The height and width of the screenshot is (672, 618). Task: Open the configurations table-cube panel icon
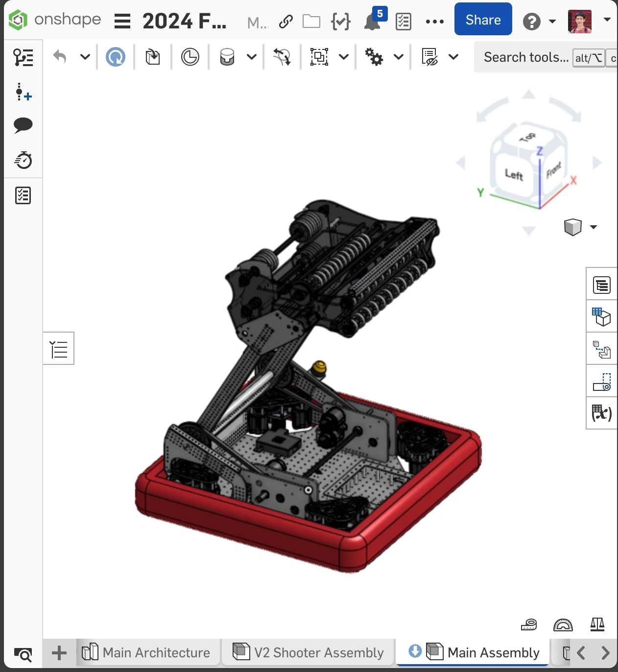tap(602, 317)
